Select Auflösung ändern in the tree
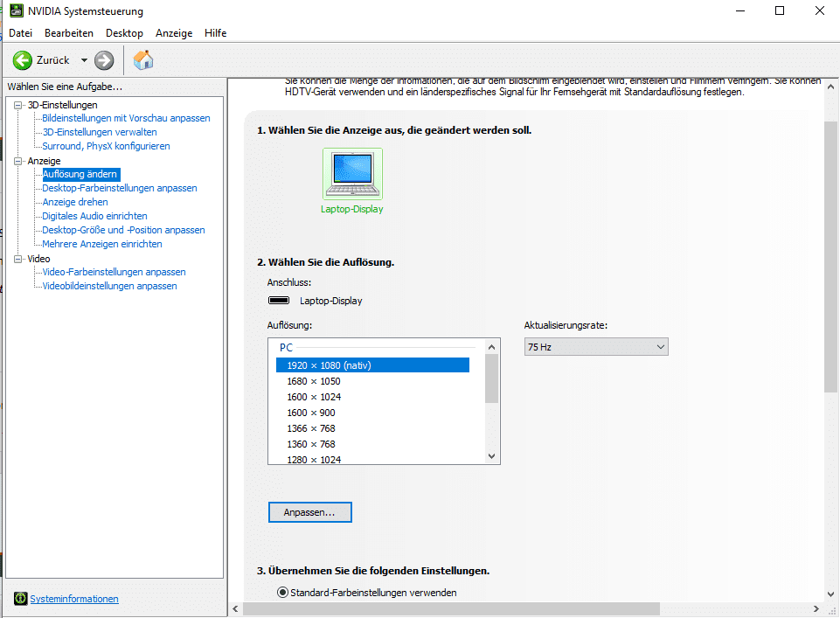The image size is (840, 618). 80,174
